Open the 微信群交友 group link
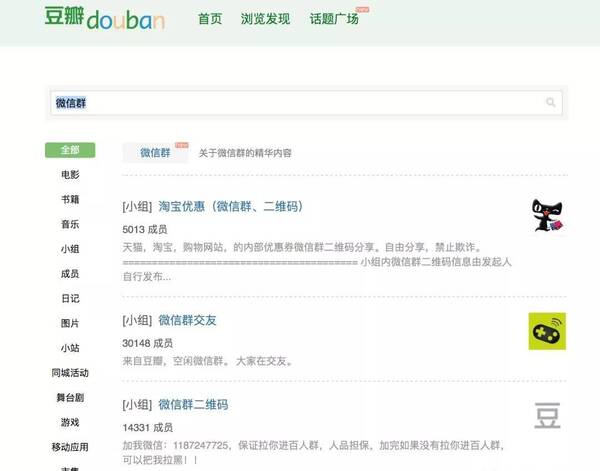 pos(188,320)
